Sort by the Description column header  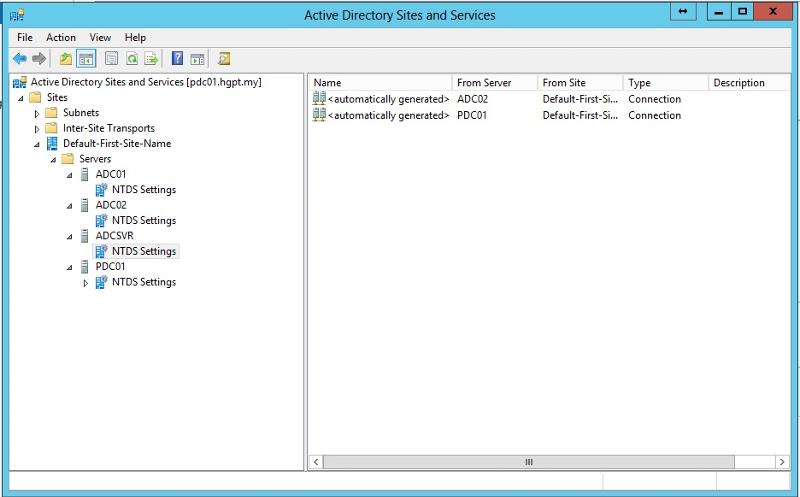[x=749, y=82]
